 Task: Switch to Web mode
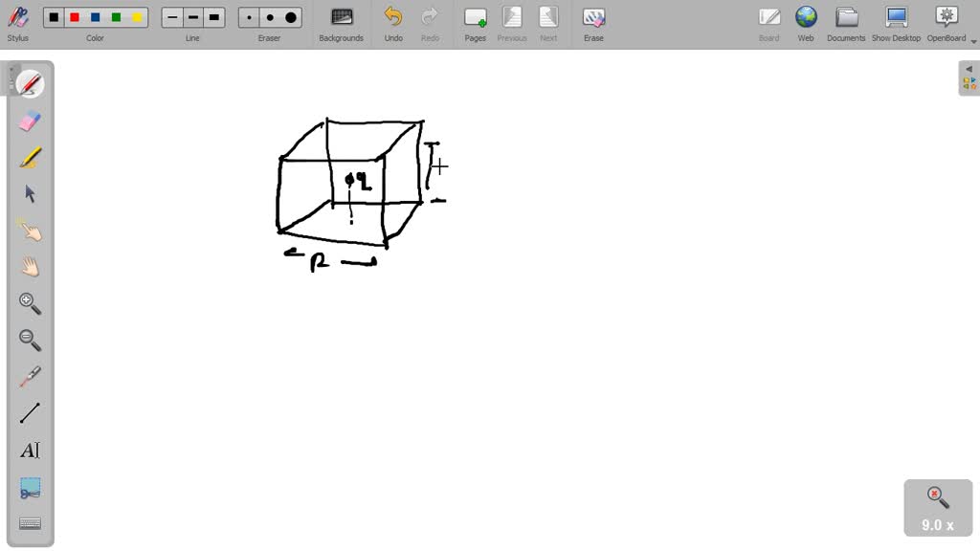806,23
